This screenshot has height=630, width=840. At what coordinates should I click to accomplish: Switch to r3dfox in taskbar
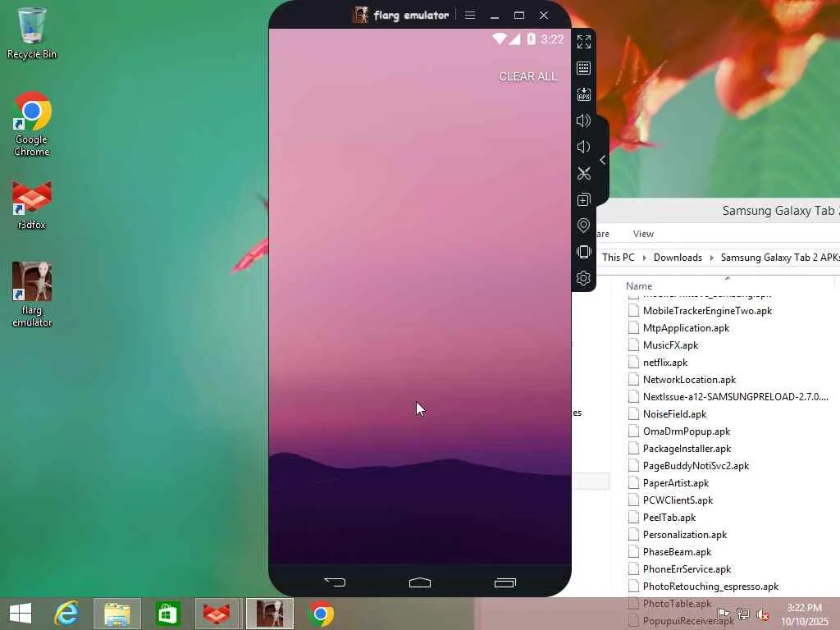coord(218,614)
